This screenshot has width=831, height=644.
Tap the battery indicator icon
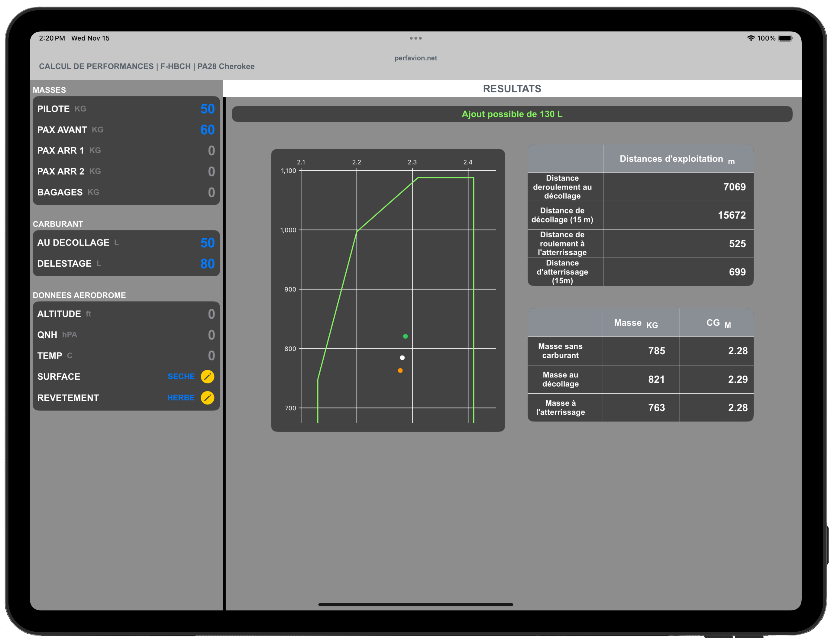(x=785, y=38)
